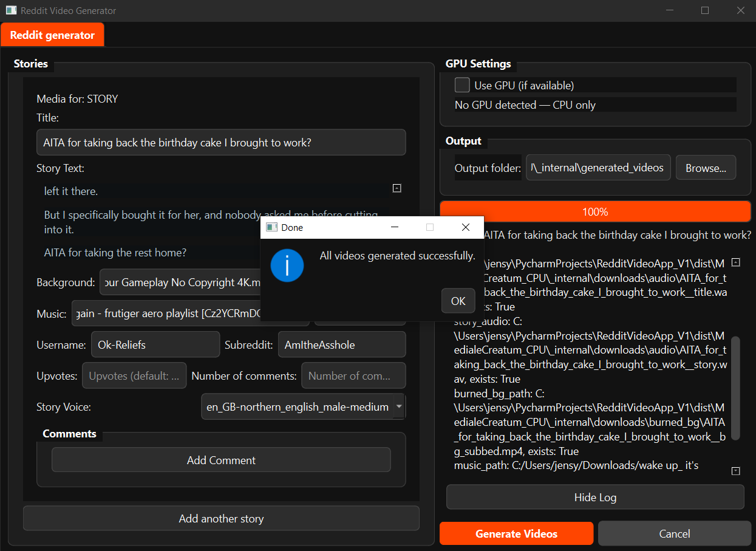Click the Background file path field

click(x=181, y=282)
